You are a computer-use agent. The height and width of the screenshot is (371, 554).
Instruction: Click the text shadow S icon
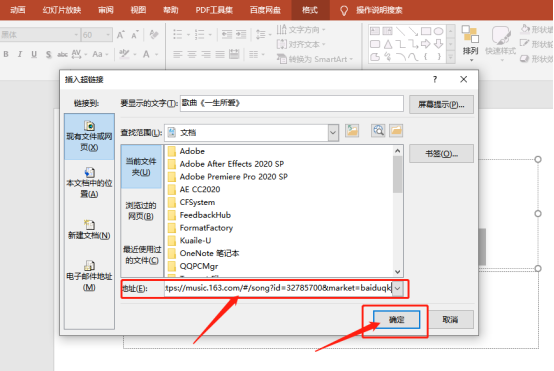click(48, 54)
